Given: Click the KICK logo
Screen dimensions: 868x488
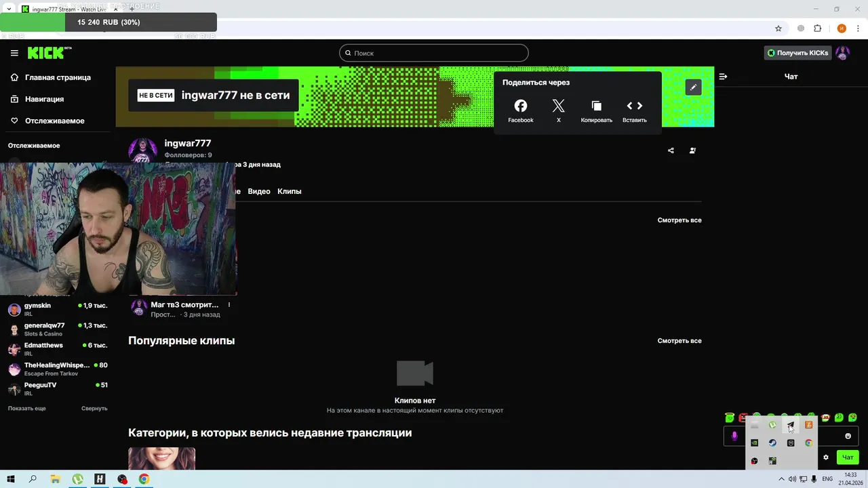Looking at the screenshot, I should click(x=50, y=53).
